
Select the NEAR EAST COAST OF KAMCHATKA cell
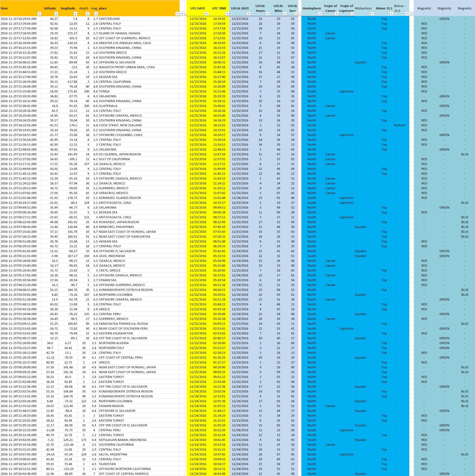139,237
